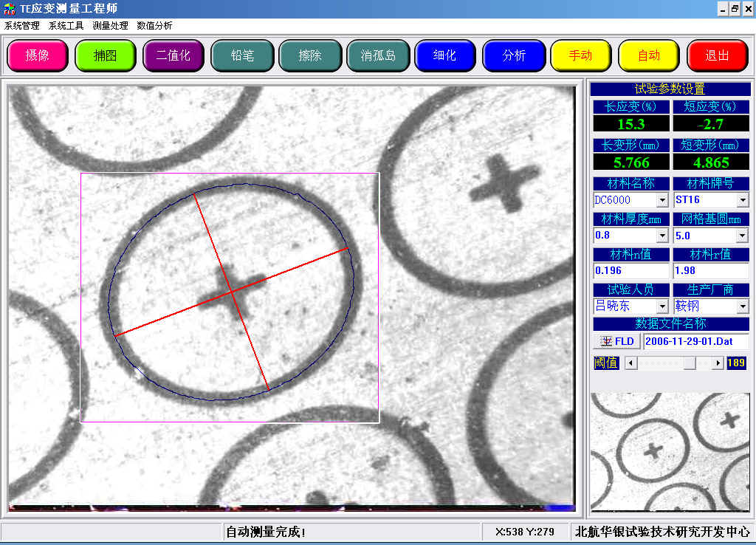The width and height of the screenshot is (756, 545).
Task: Open the 材料厚度 0.8 dropdown arrow
Action: pos(662,236)
